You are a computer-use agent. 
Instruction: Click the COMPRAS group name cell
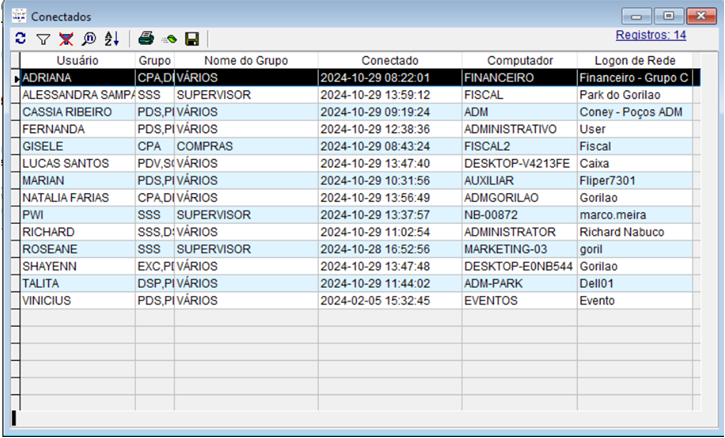246,146
